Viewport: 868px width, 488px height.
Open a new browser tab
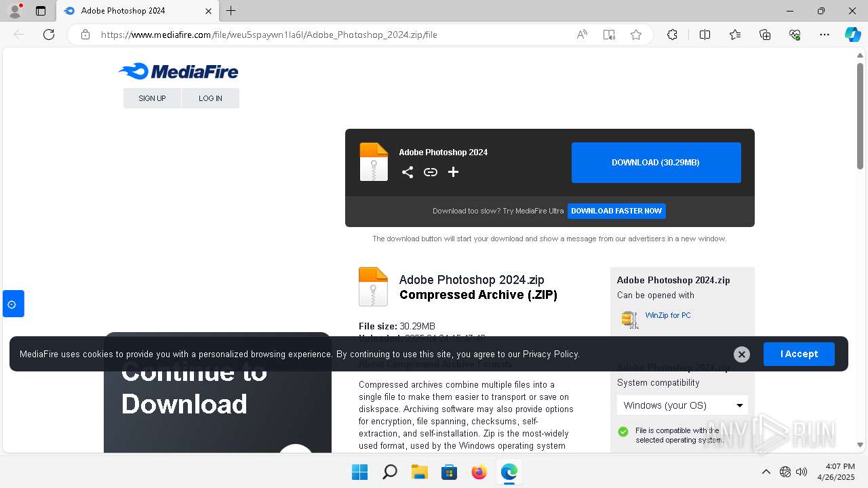(x=231, y=11)
